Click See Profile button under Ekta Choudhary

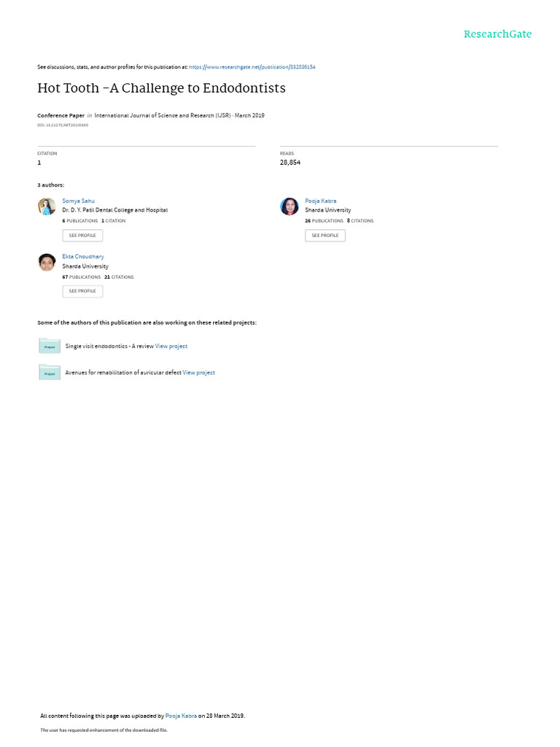(x=82, y=291)
